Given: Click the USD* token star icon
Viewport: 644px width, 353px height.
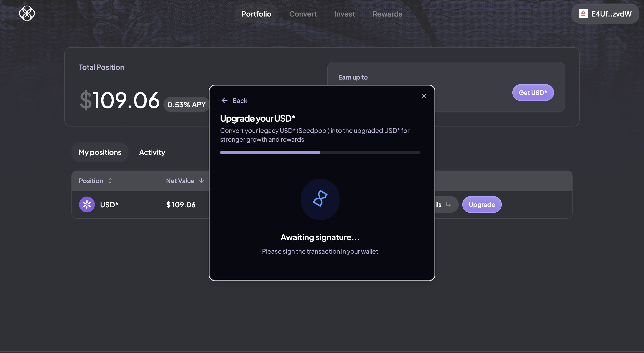Looking at the screenshot, I should [87, 205].
